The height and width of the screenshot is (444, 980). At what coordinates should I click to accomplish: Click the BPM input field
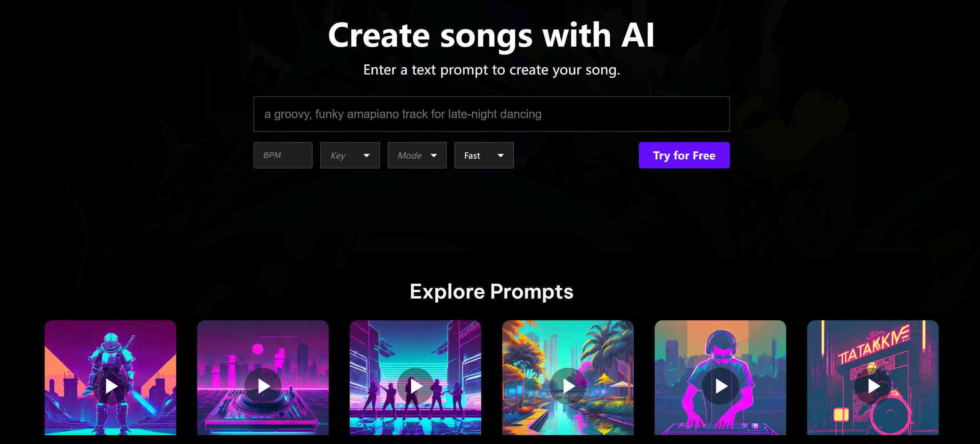[282, 155]
